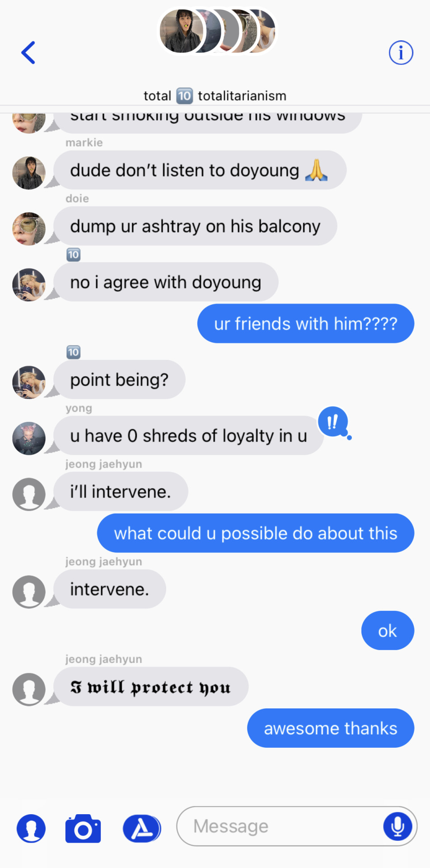430x868 pixels.
Task: Tap doie's avatar with yellow glasses
Action: (x=29, y=229)
